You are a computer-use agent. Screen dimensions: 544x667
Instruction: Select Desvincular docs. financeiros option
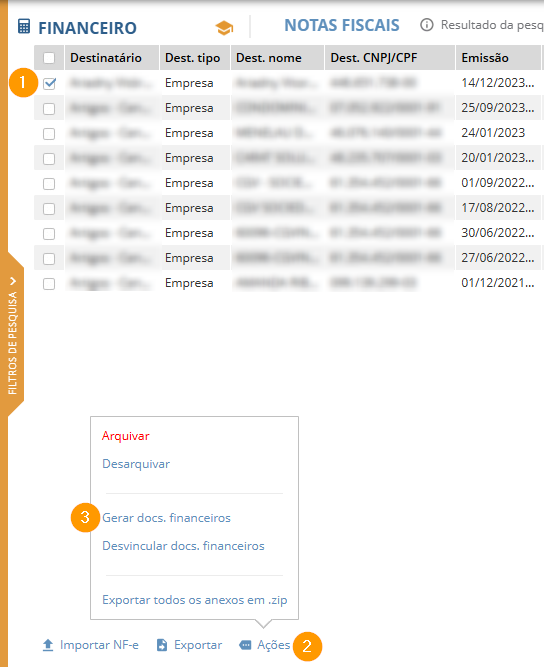click(183, 546)
